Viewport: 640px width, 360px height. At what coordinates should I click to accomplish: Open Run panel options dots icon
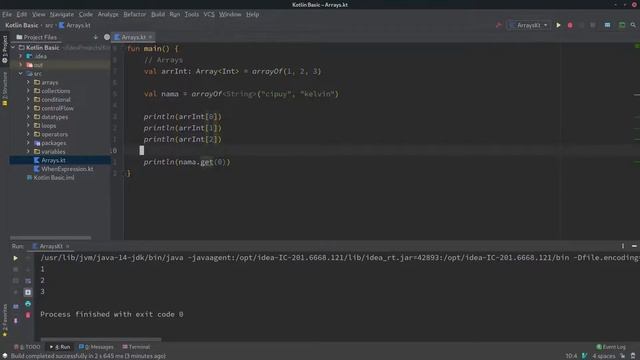[x=623, y=246]
